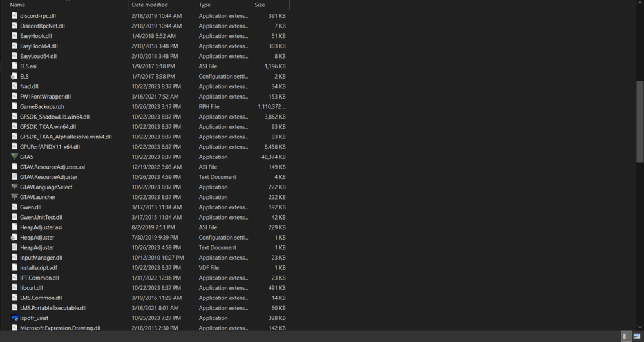
Task: Select the GPUPerfAPIDX11-x64.dll file name
Action: pos(50,147)
